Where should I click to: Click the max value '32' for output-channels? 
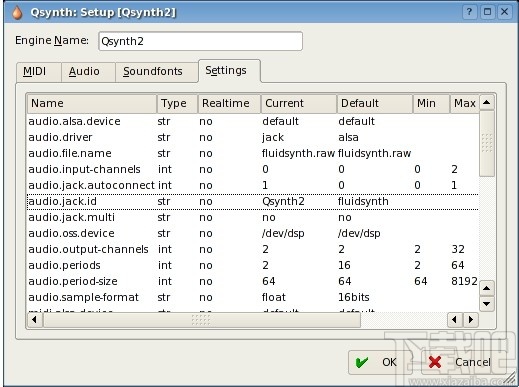(458, 249)
